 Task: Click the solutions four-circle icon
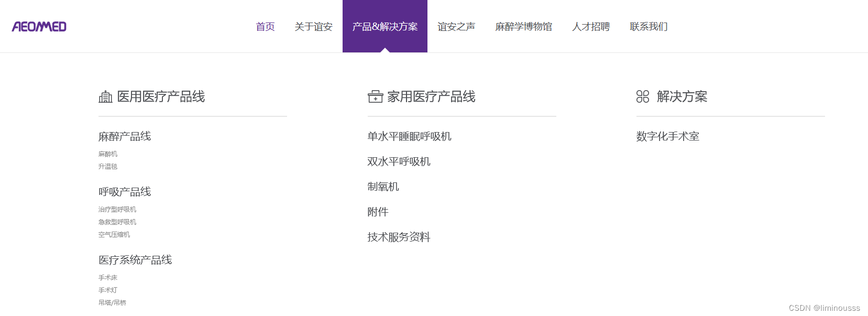click(643, 96)
